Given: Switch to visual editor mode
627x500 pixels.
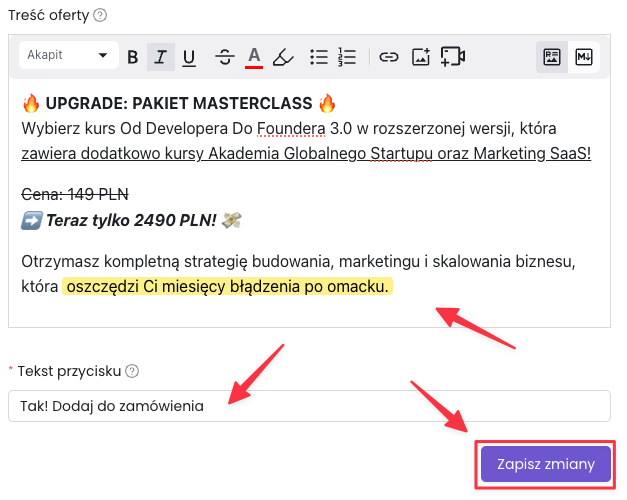Looking at the screenshot, I should tap(551, 57).
